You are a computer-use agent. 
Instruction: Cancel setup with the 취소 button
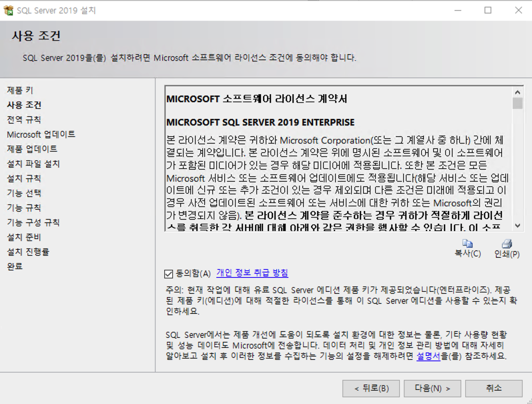point(494,389)
